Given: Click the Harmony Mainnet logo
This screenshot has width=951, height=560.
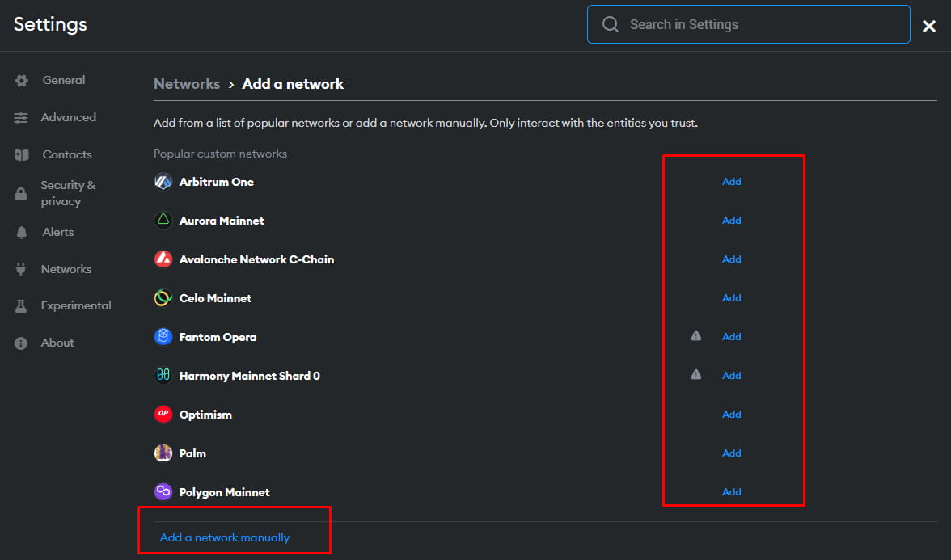Looking at the screenshot, I should [x=163, y=375].
